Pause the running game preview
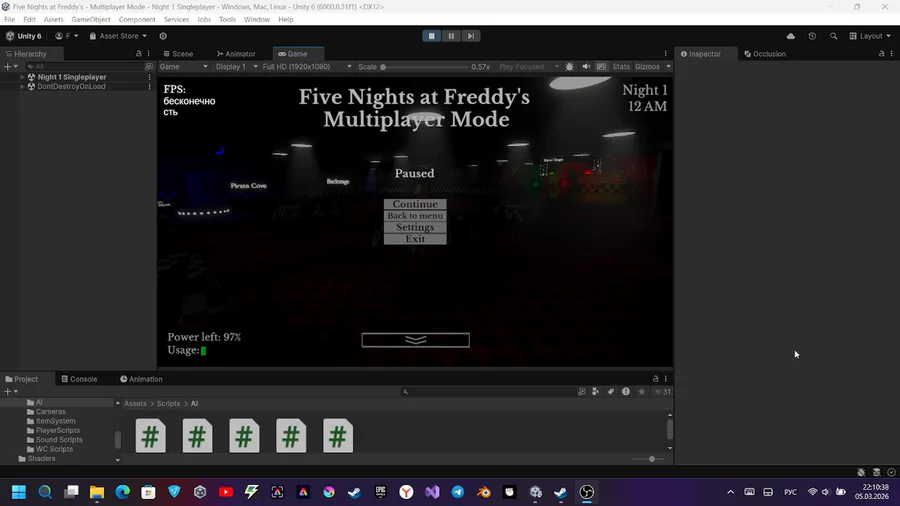This screenshot has width=900, height=506. 451,36
